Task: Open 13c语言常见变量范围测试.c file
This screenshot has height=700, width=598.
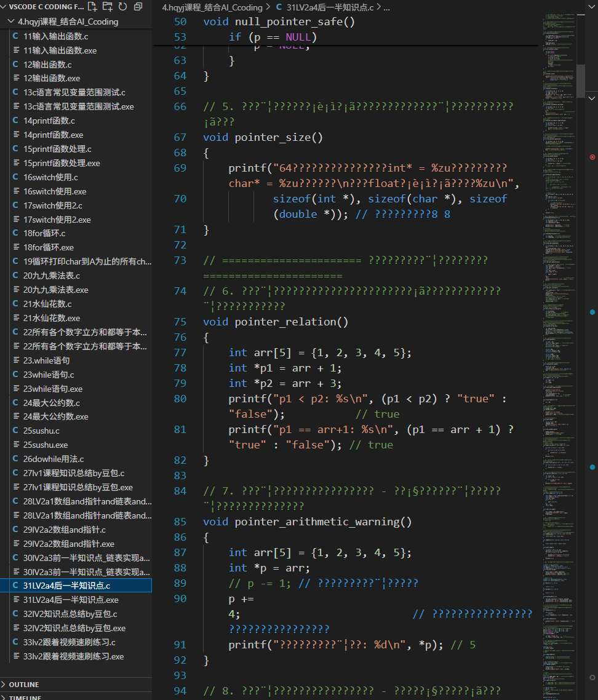Action: pos(76,92)
